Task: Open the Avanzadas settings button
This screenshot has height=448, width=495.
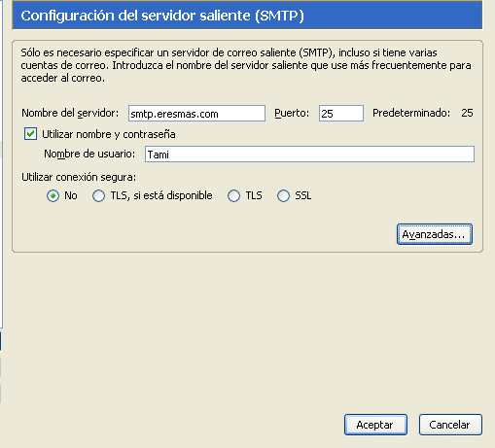Action: (x=435, y=234)
